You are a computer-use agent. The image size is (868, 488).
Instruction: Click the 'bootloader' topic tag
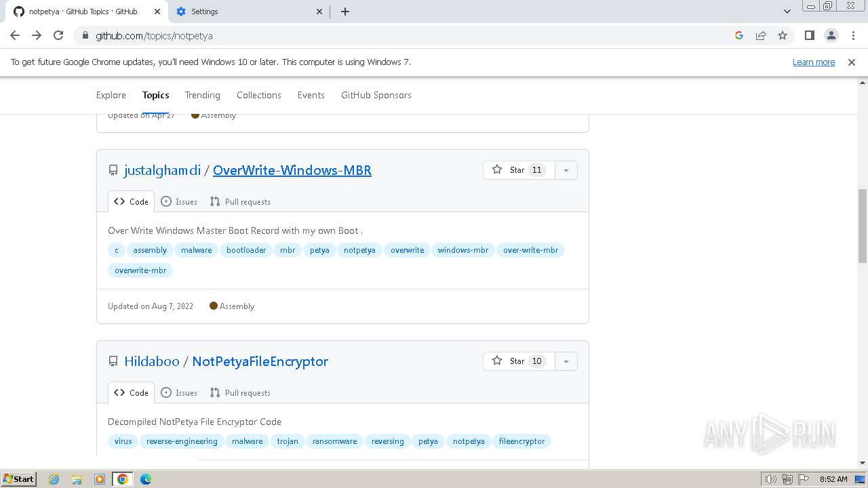[x=246, y=250]
